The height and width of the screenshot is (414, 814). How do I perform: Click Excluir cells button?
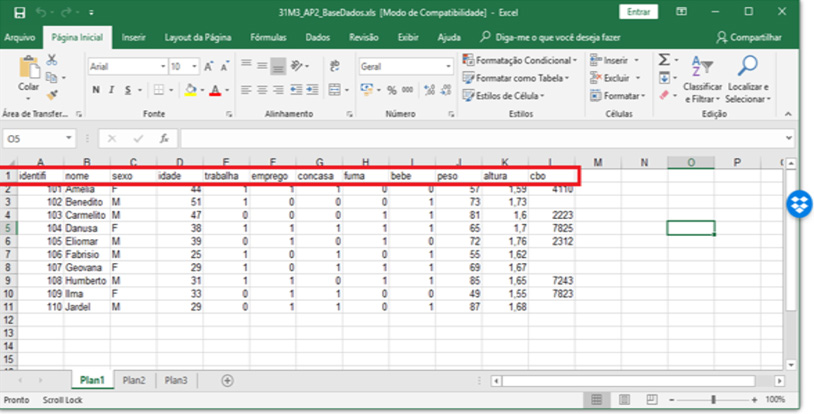615,78
